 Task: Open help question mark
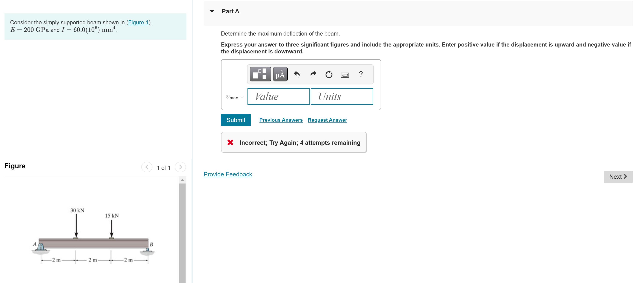pos(361,74)
